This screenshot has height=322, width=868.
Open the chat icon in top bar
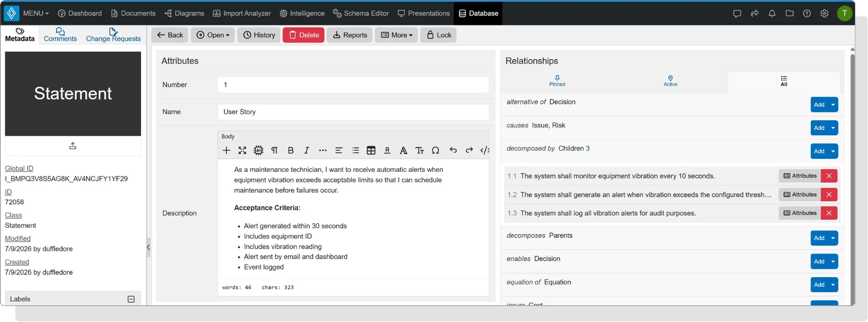pyautogui.click(x=737, y=14)
